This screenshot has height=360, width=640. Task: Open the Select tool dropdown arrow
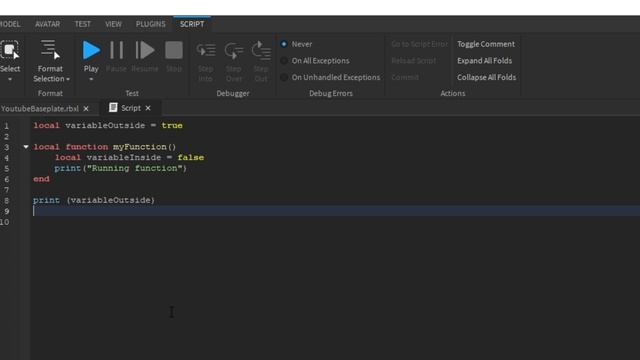tap(10, 79)
